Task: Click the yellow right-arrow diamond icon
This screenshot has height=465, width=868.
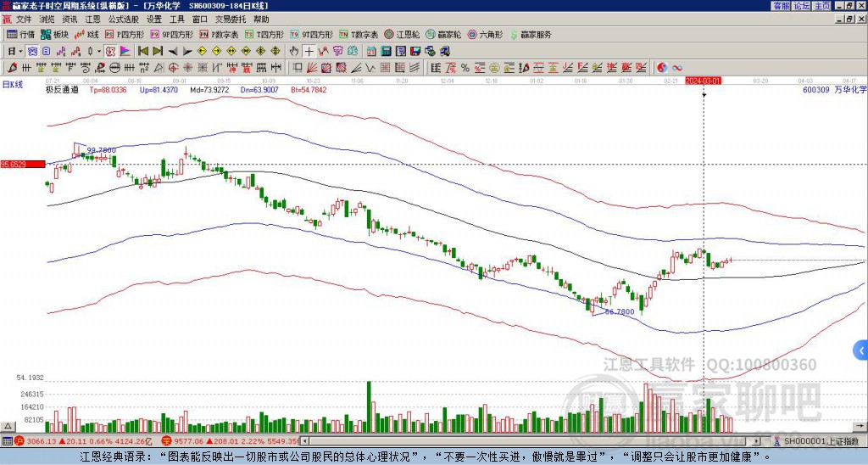Action: point(216,51)
